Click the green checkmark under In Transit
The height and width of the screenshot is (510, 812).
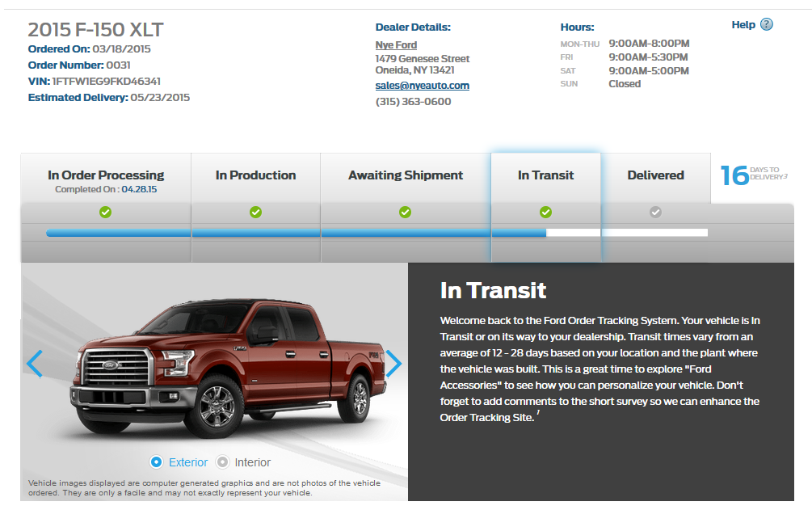[545, 213]
